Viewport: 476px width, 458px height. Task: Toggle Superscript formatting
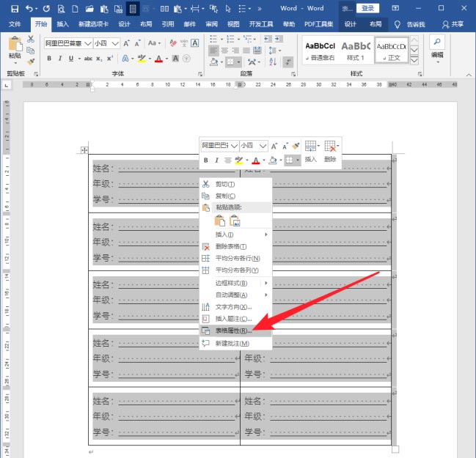[110, 59]
